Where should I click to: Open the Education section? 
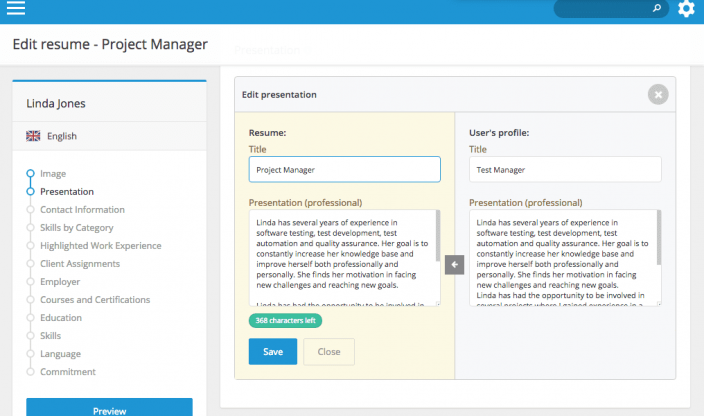pyautogui.click(x=61, y=318)
